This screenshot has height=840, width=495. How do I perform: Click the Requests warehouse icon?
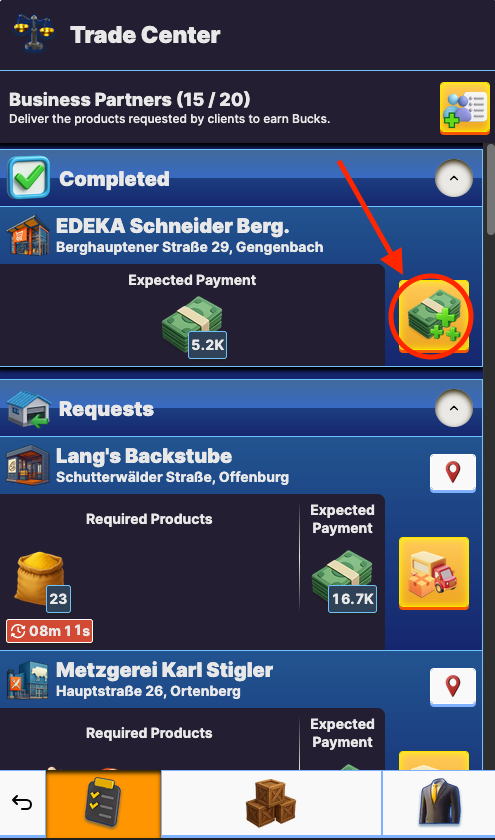tap(28, 409)
